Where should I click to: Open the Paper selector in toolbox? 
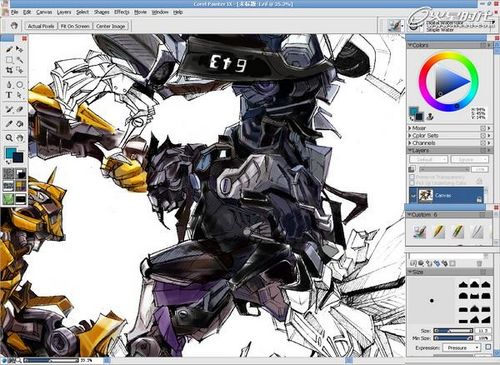9,174
